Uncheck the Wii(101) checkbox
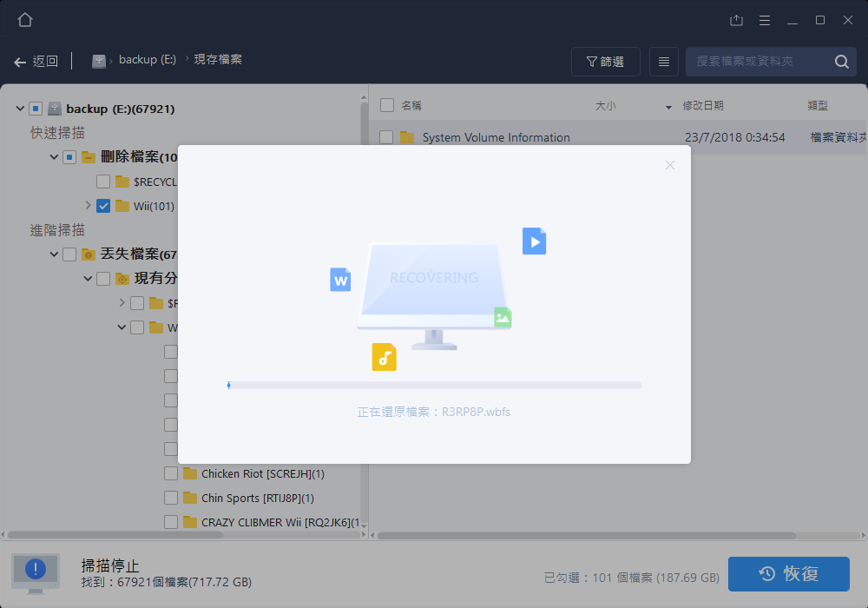The image size is (868, 608). click(x=103, y=206)
